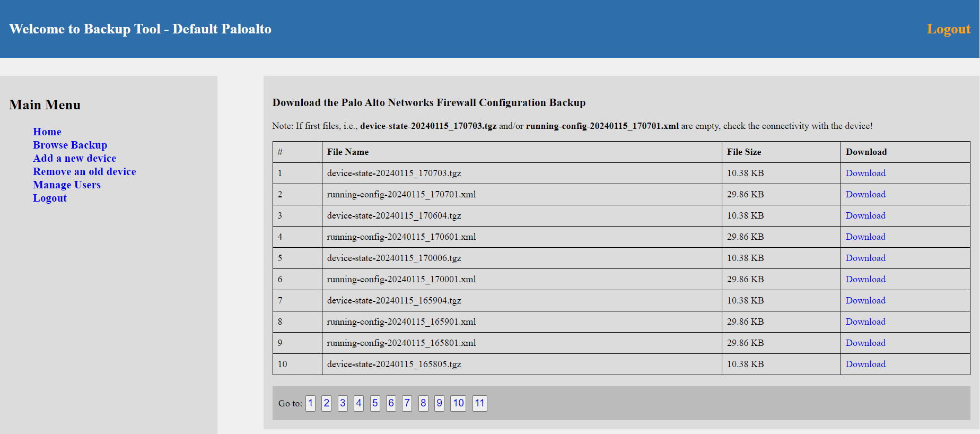Select file name running-config-20240115_165801.xml cell

point(522,343)
